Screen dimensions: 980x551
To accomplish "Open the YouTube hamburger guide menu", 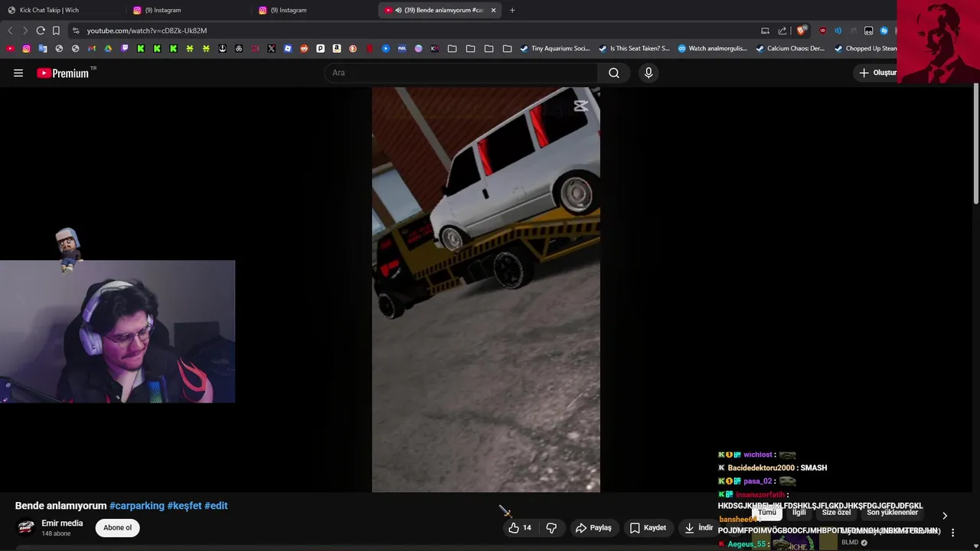I will tap(18, 73).
